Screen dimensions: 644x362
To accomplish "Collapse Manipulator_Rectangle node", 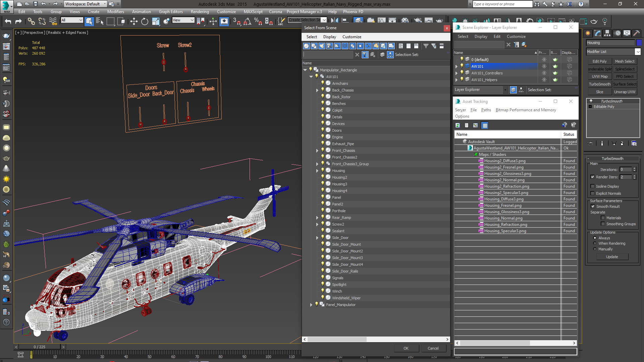I will click(x=305, y=70).
